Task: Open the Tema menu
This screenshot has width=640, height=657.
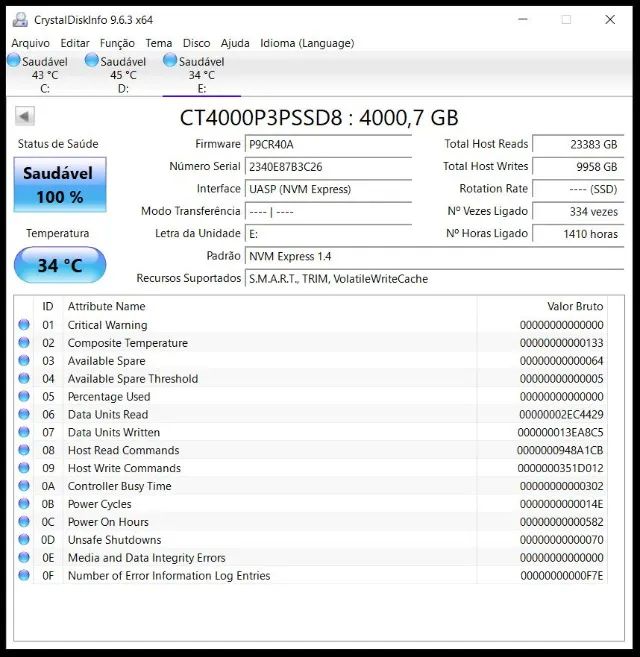Action: [158, 43]
